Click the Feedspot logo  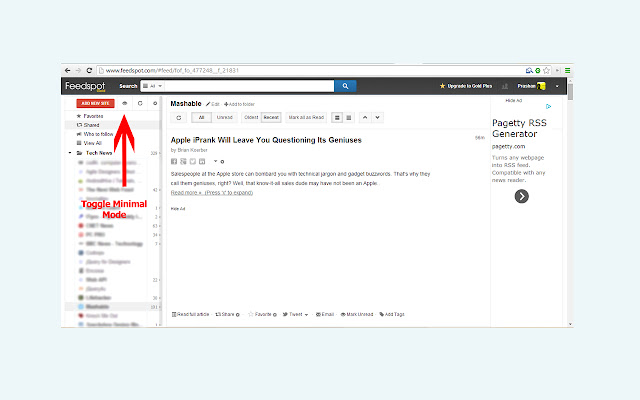[x=85, y=86]
